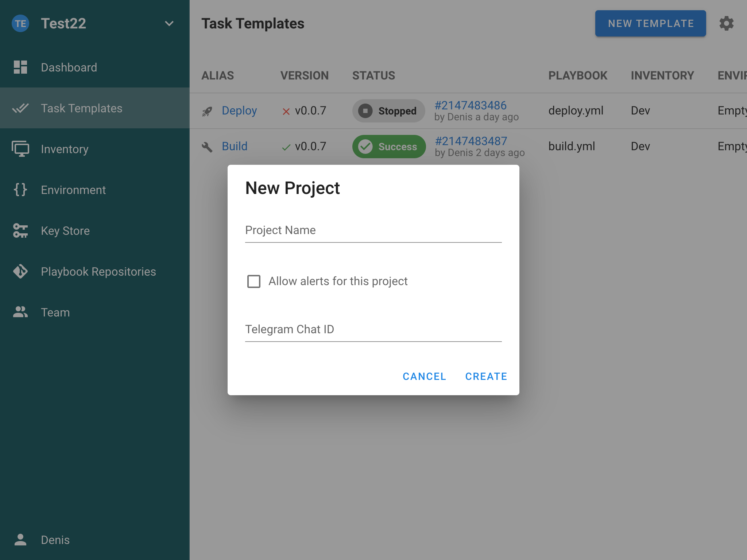Focus the Project Name field
Screen dimensions: 747x560
[373, 230]
